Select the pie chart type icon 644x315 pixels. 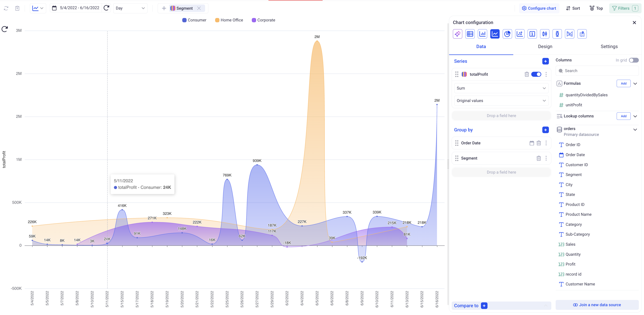pos(507,34)
